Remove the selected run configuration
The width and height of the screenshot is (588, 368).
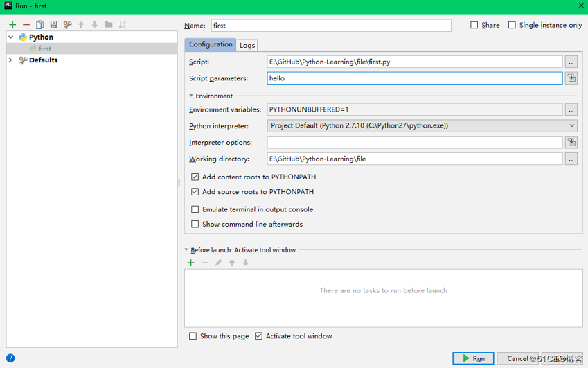[x=26, y=25]
